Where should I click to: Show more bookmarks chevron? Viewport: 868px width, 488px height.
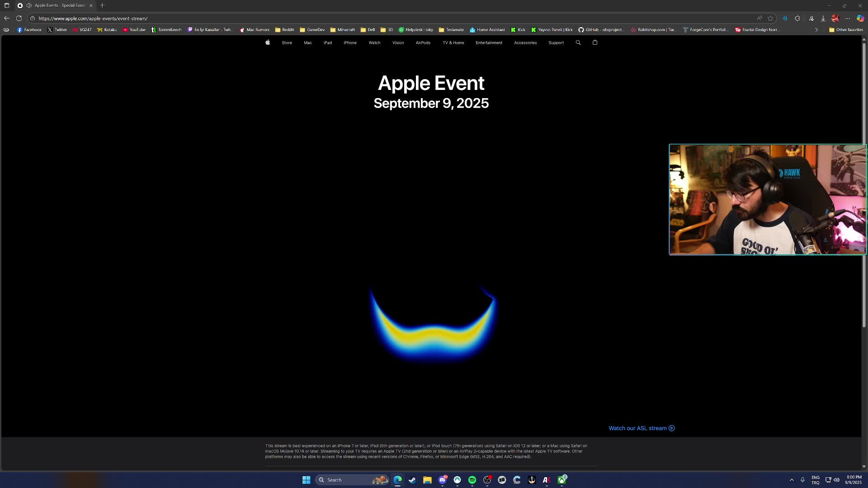[x=816, y=30]
